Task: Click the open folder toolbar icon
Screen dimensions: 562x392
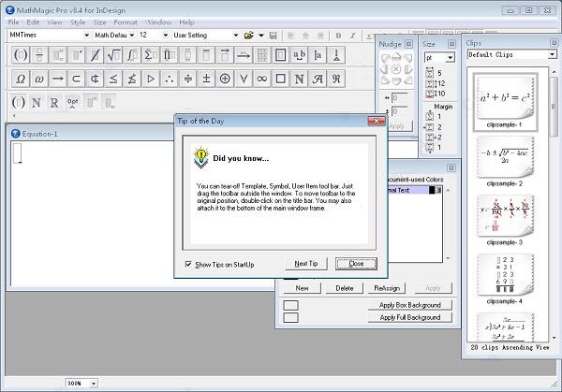Action: [x=249, y=36]
